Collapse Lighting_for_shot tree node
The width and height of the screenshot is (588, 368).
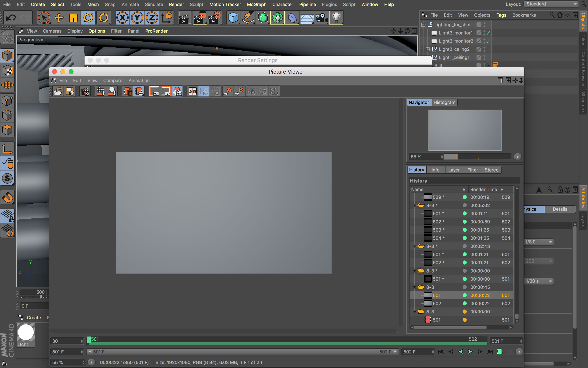(x=423, y=25)
